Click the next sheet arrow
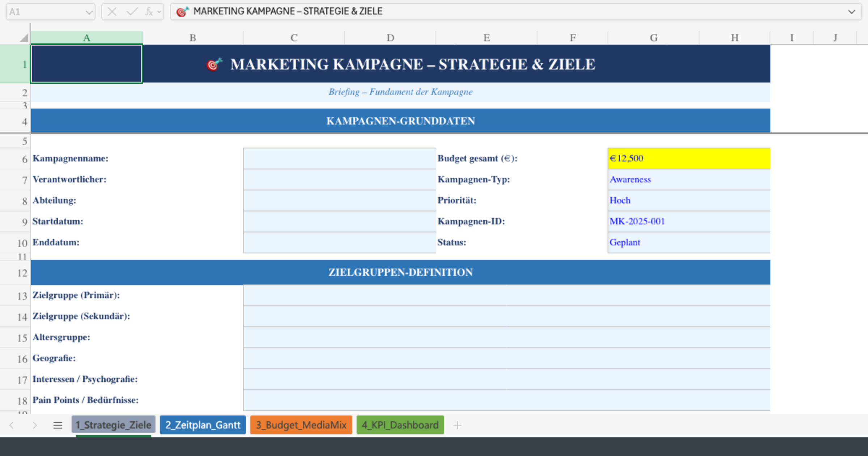The image size is (868, 456). 35,425
